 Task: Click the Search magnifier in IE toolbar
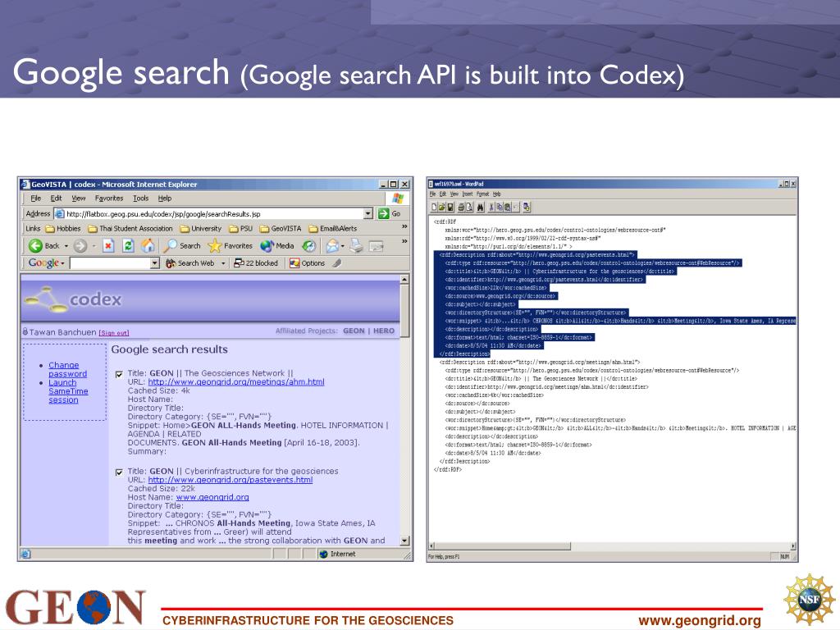tap(170, 246)
